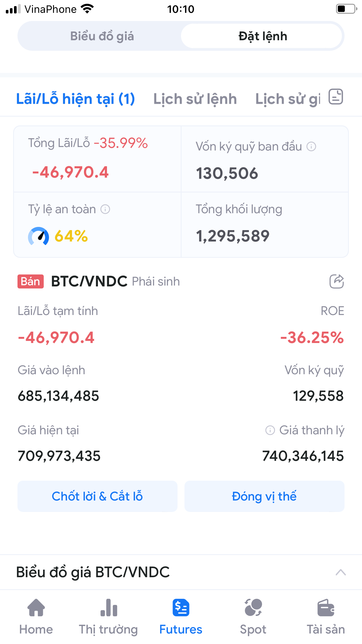Collapse the Biểu đồ giá BTC/VNDC chevron

[x=340, y=572]
